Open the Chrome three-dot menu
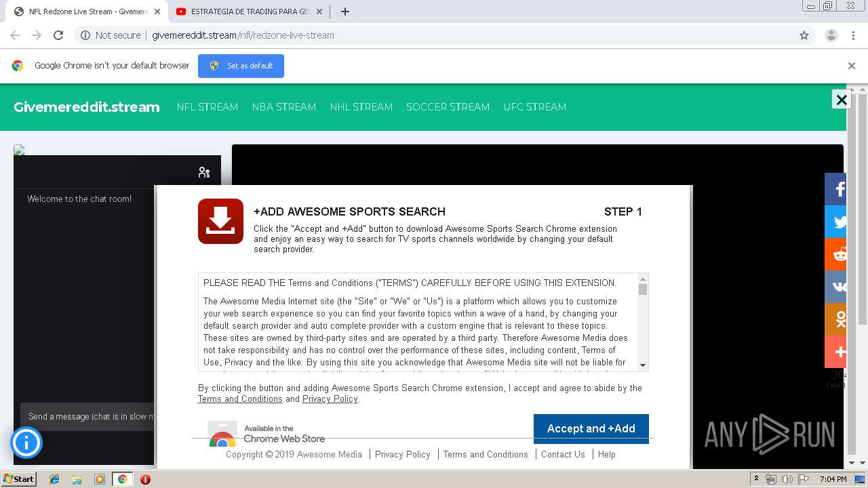The width and height of the screenshot is (868, 488). click(853, 35)
